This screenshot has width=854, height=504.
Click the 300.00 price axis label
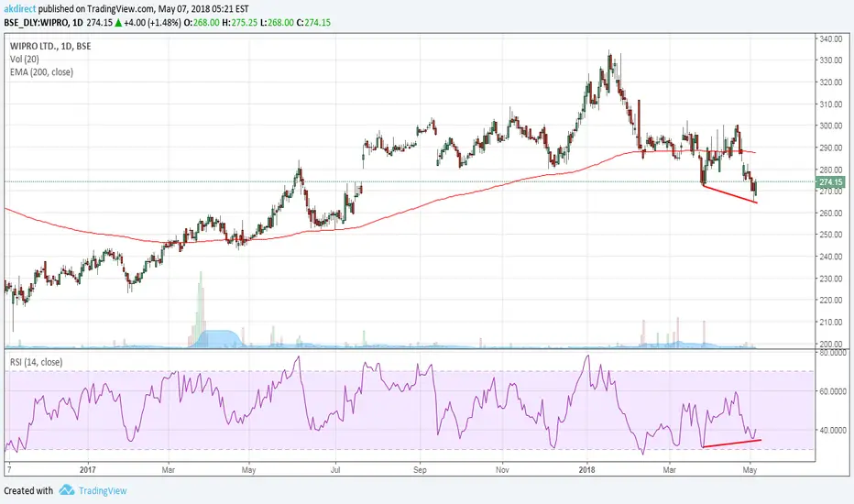(831, 126)
